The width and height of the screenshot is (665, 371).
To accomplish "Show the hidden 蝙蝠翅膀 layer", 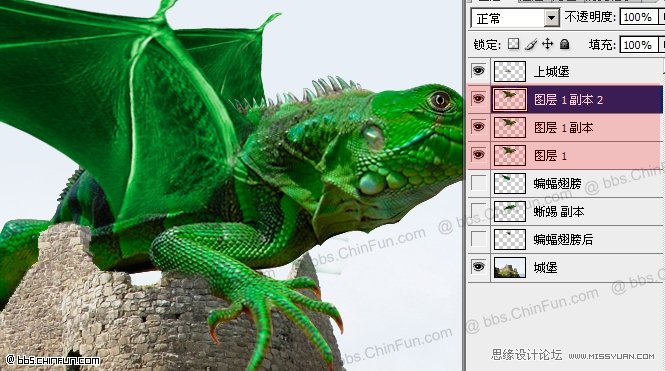I will (x=478, y=183).
